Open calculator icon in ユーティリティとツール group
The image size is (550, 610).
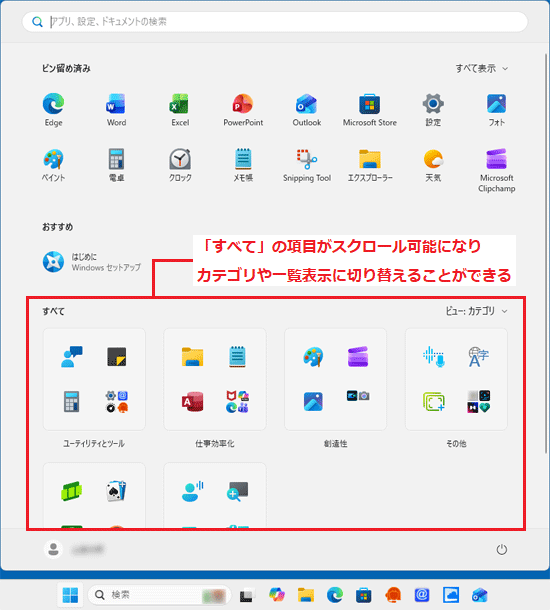coord(72,401)
